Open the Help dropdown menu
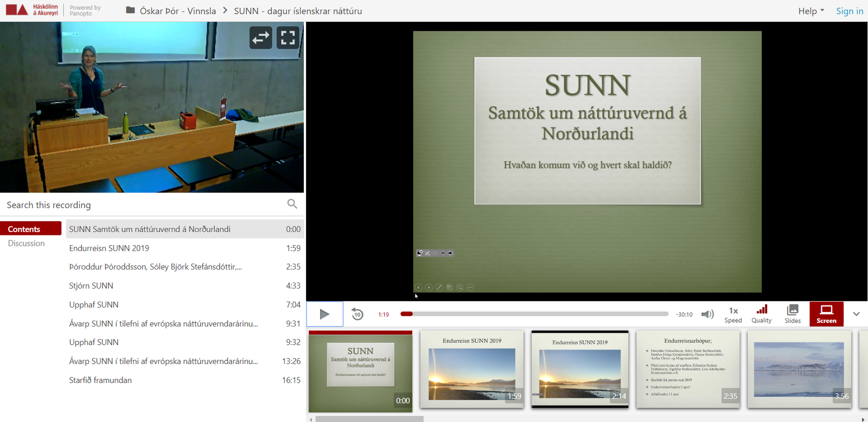Image resolution: width=868 pixels, height=422 pixels. click(811, 11)
